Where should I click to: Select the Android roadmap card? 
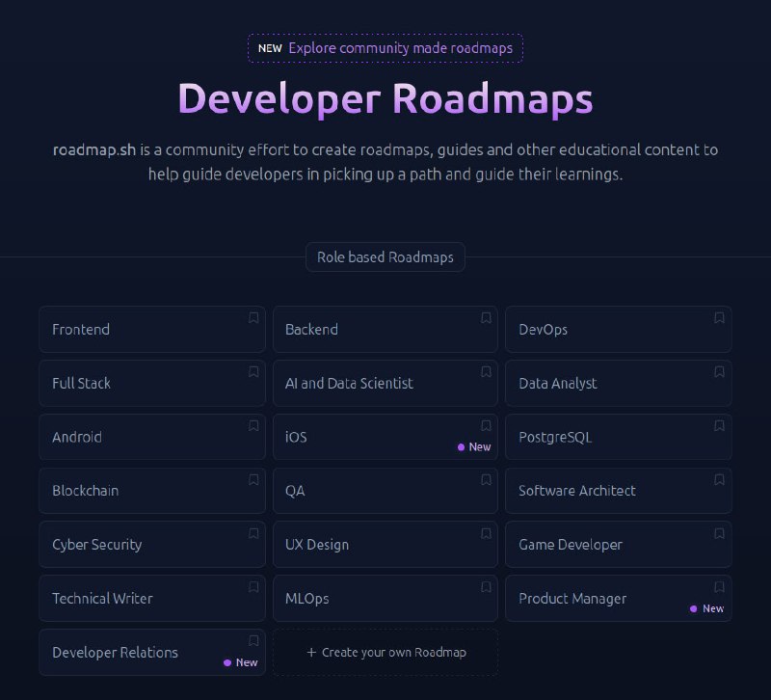pos(152,437)
